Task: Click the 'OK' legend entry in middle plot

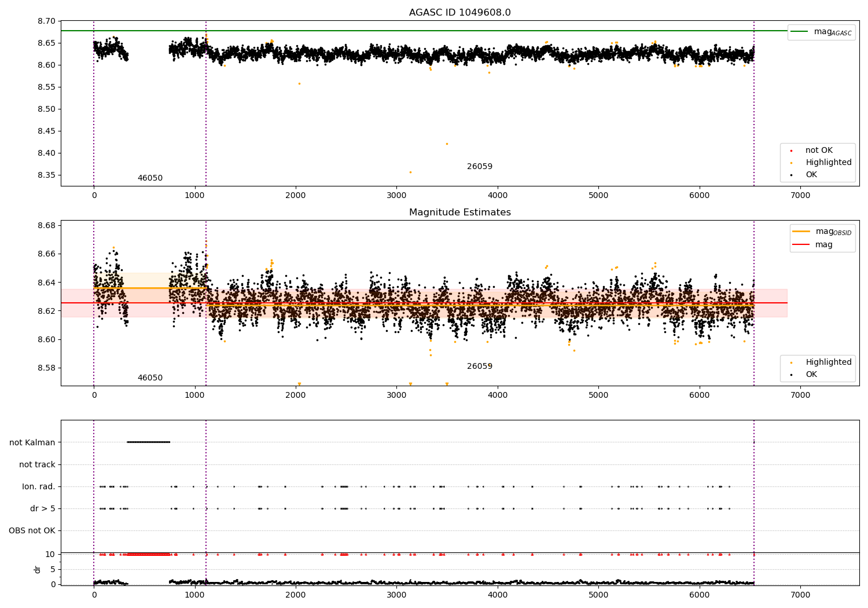Action: click(804, 375)
